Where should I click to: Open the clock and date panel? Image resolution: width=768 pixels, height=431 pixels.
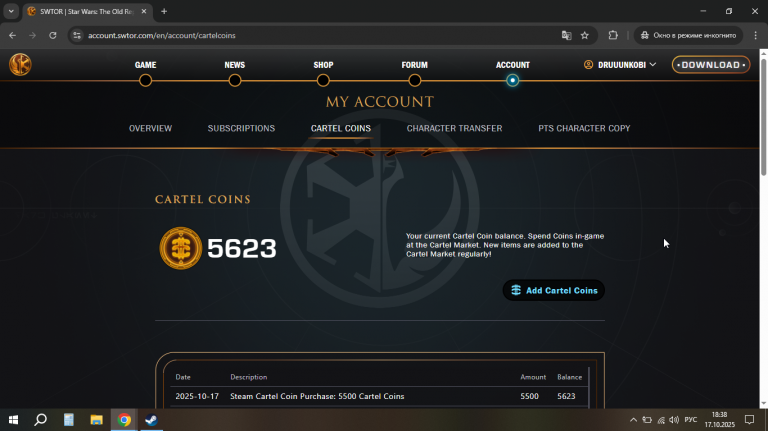(x=720, y=420)
